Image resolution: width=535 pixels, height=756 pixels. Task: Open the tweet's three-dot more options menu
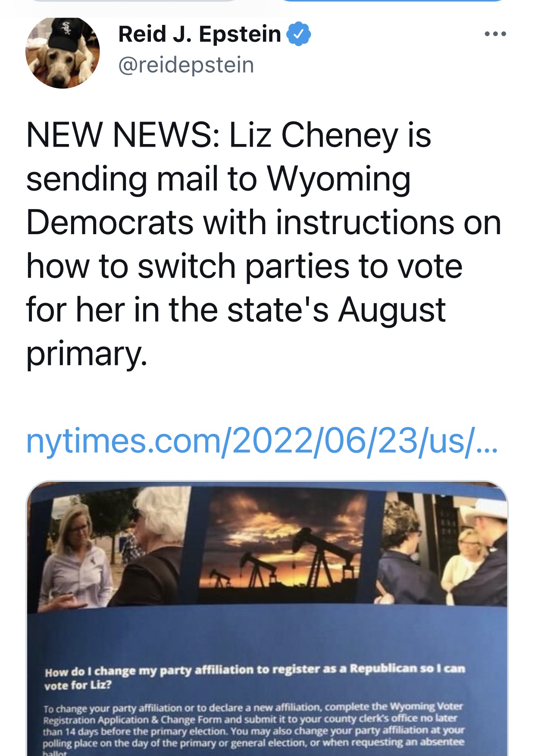[495, 34]
